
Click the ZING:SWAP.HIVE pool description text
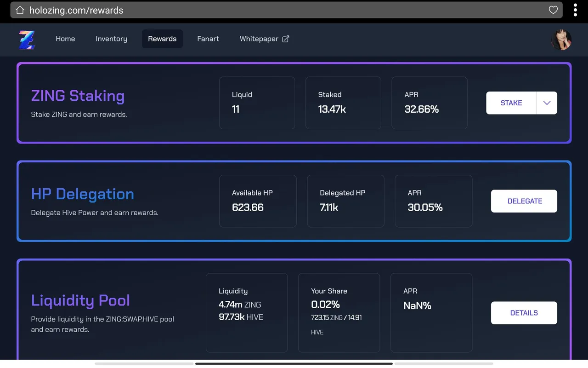pyautogui.click(x=102, y=324)
